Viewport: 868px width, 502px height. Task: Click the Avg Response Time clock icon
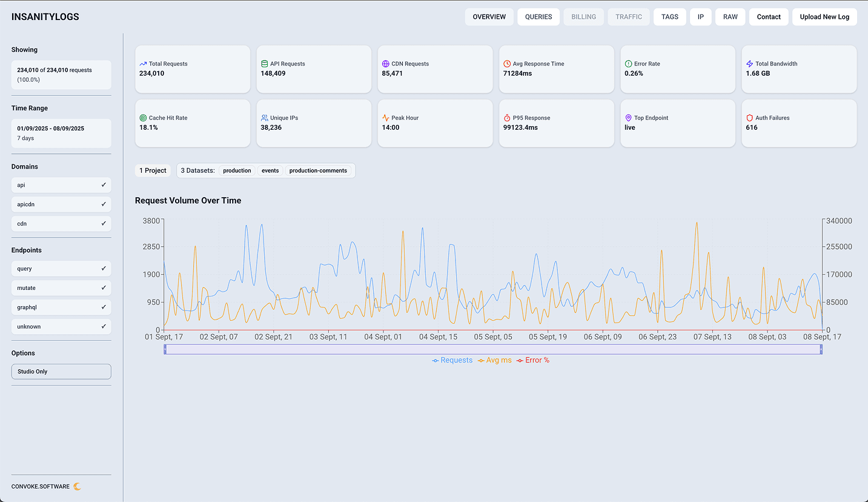coord(507,62)
